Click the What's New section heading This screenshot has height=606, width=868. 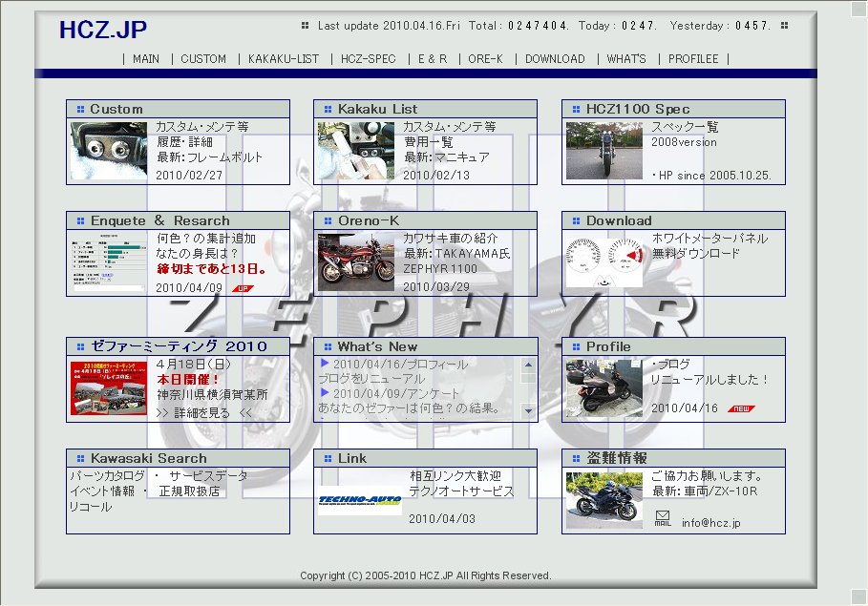click(x=377, y=347)
